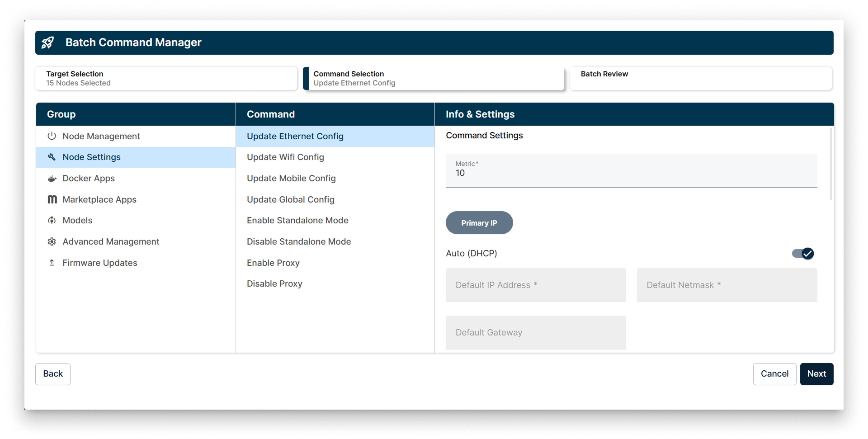This screenshot has width=868, height=439.
Task: Click the Next button
Action: pos(816,374)
